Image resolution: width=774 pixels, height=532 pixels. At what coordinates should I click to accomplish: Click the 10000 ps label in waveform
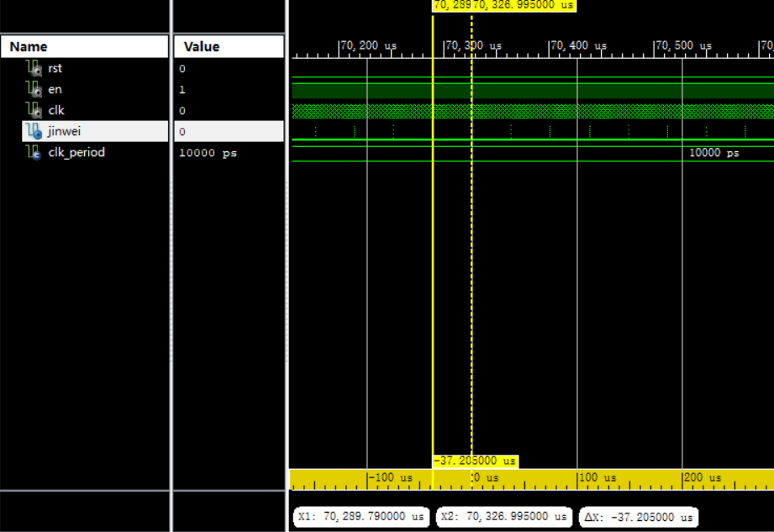click(713, 153)
